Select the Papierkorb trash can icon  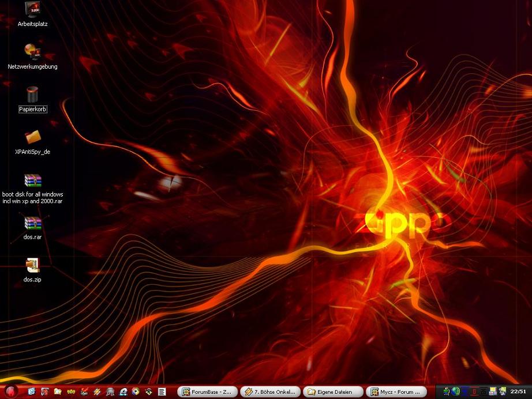coord(32,99)
